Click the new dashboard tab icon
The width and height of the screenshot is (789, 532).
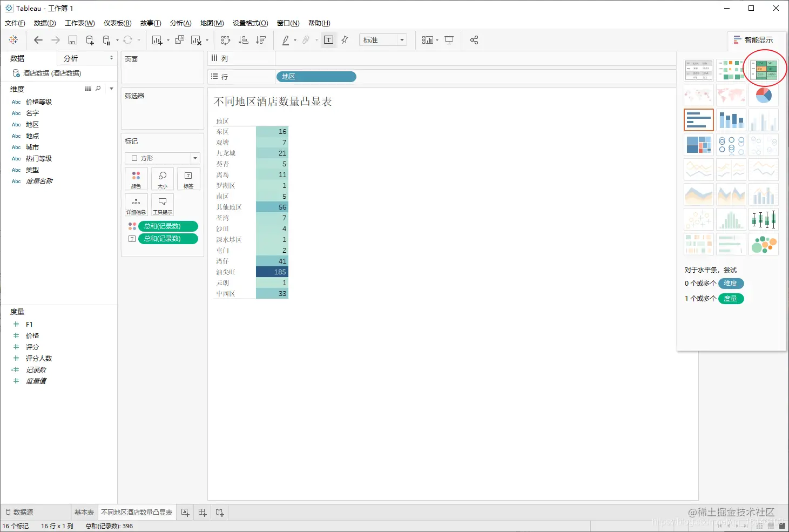(x=203, y=513)
